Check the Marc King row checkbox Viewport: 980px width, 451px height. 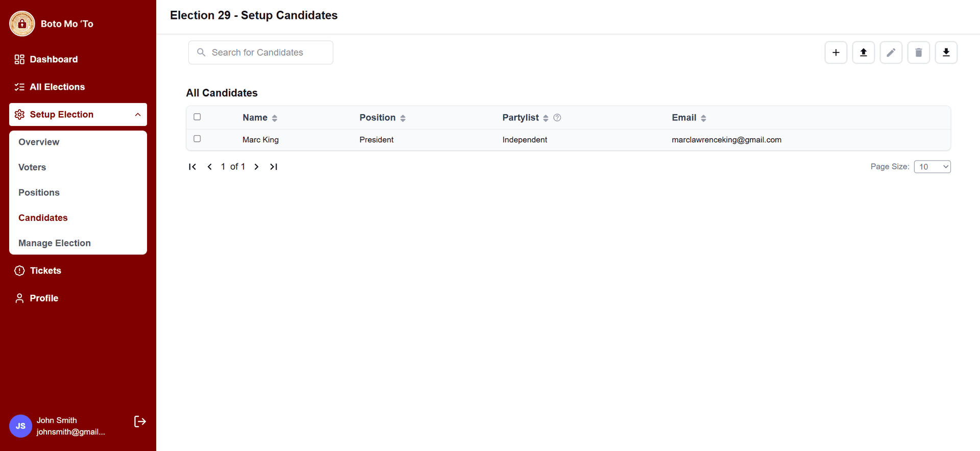(197, 139)
